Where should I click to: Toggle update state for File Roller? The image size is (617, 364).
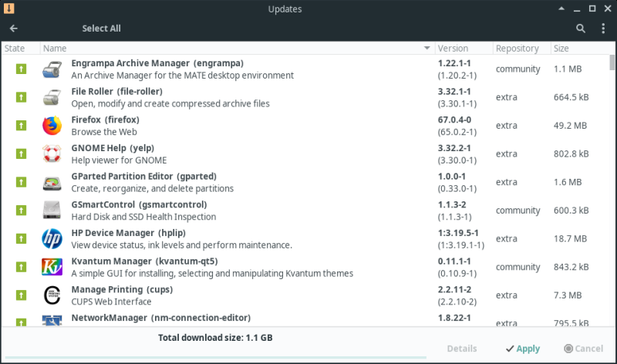coord(21,97)
